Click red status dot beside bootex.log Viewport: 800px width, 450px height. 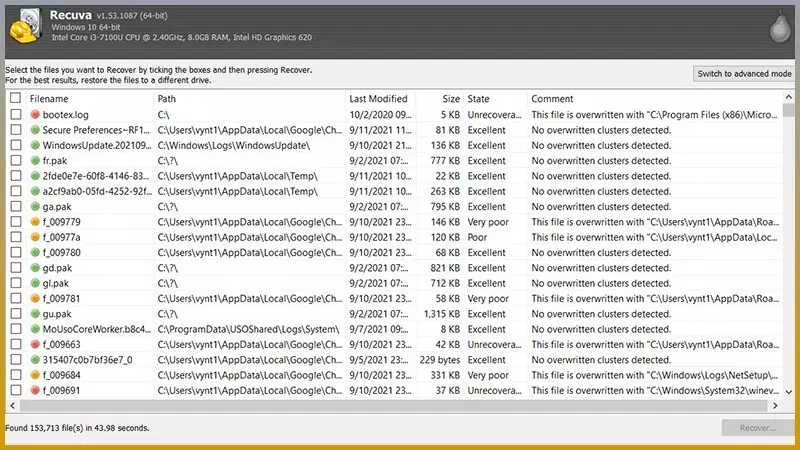35,115
